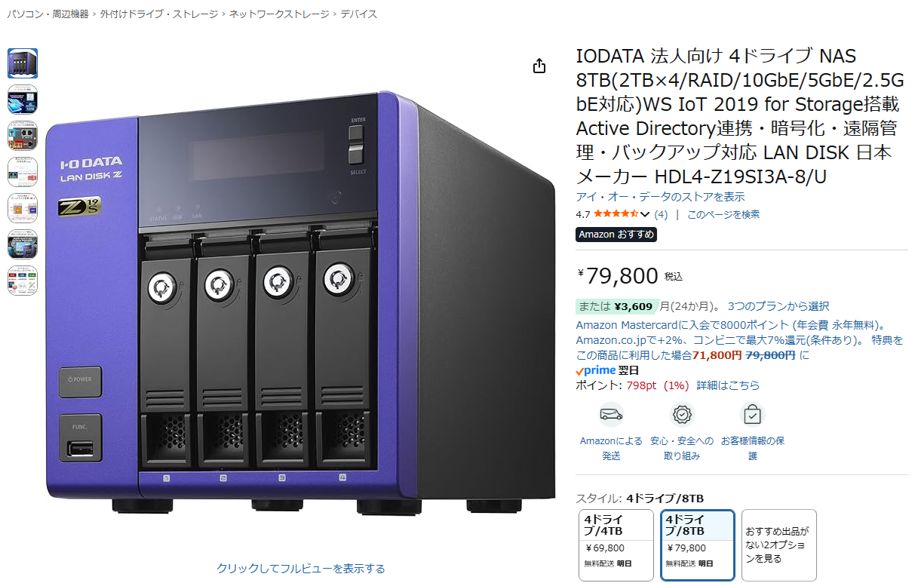Open the パソコン・周辺機器 breadcrumb
This screenshot has width=924, height=583.
pyautogui.click(x=48, y=14)
